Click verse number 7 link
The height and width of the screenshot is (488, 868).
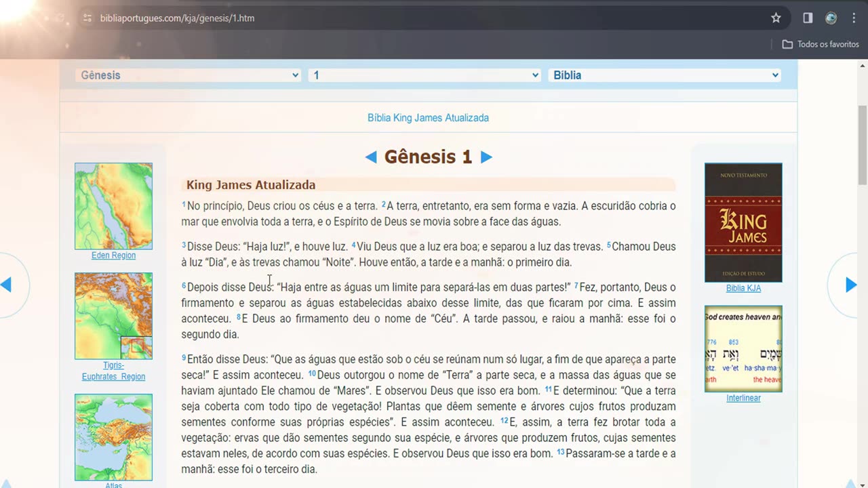576,285
